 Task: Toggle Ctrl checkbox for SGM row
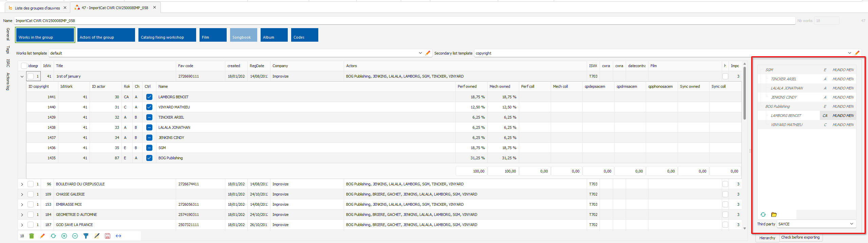click(x=149, y=148)
